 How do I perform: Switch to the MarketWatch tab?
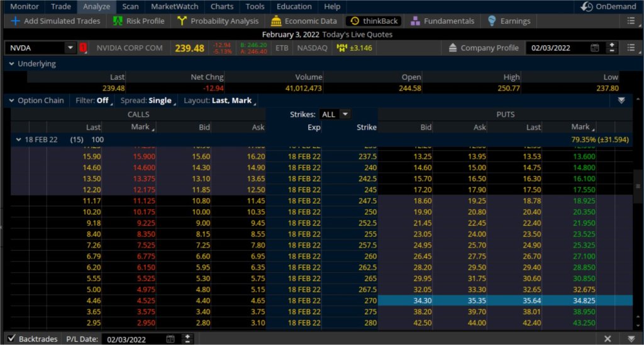175,6
